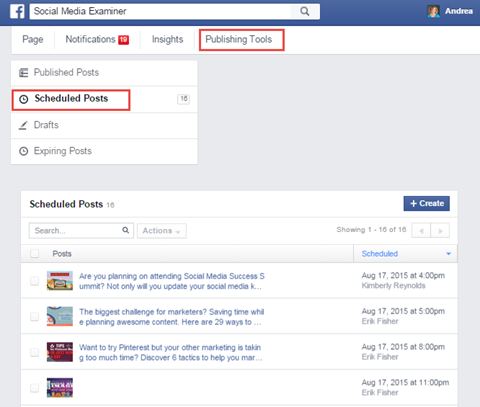Go to previous page arrow
This screenshot has width=480, height=407.
pos(421,231)
